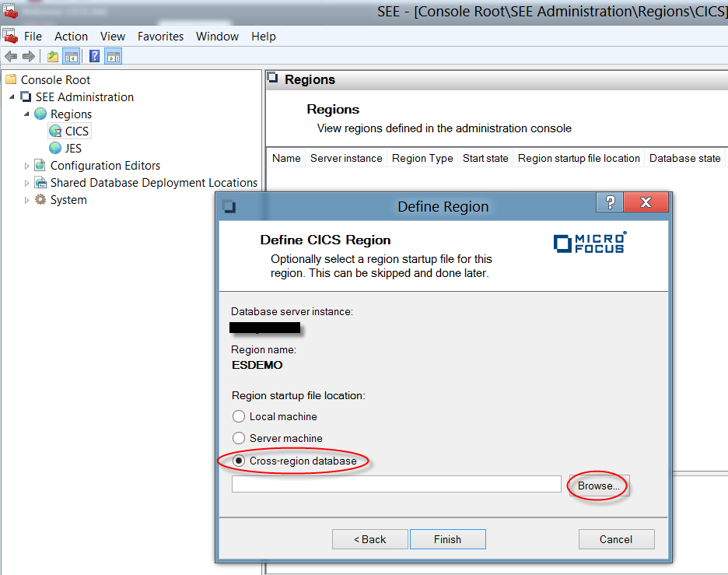Click the SEE Administration node icon
The width and height of the screenshot is (728, 575).
pos(26,96)
